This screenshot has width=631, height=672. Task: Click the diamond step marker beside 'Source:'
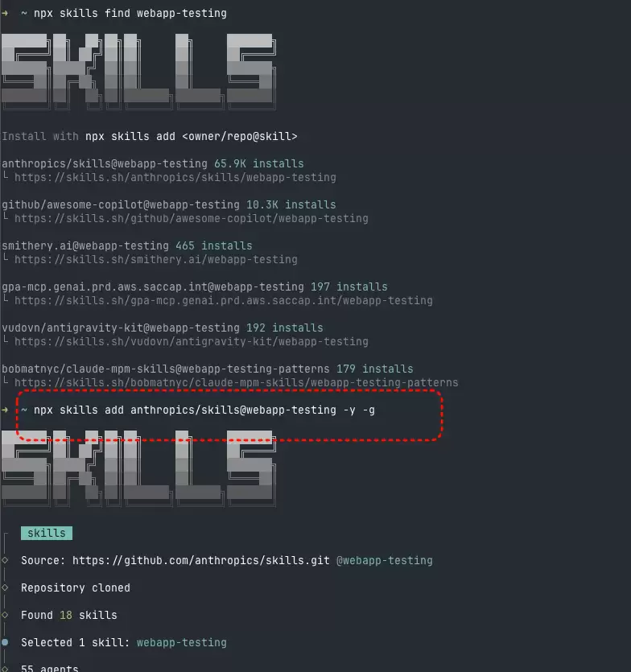(x=5, y=560)
